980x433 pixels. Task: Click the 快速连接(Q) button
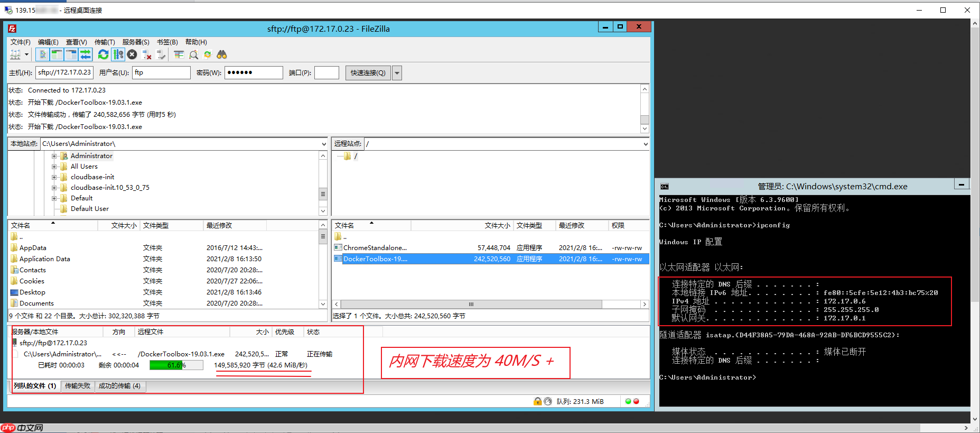368,72
